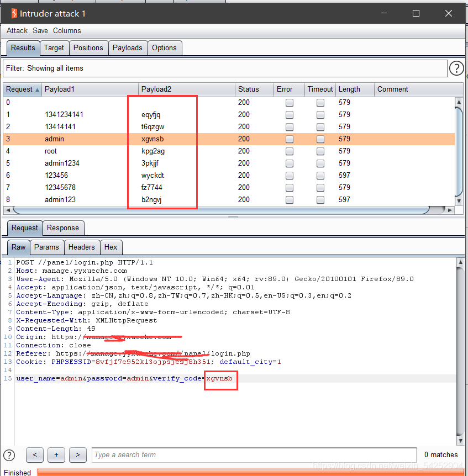Screen dimensions: 468x476
Task: Click results horizontal scroll right arrow
Action: coord(450,210)
